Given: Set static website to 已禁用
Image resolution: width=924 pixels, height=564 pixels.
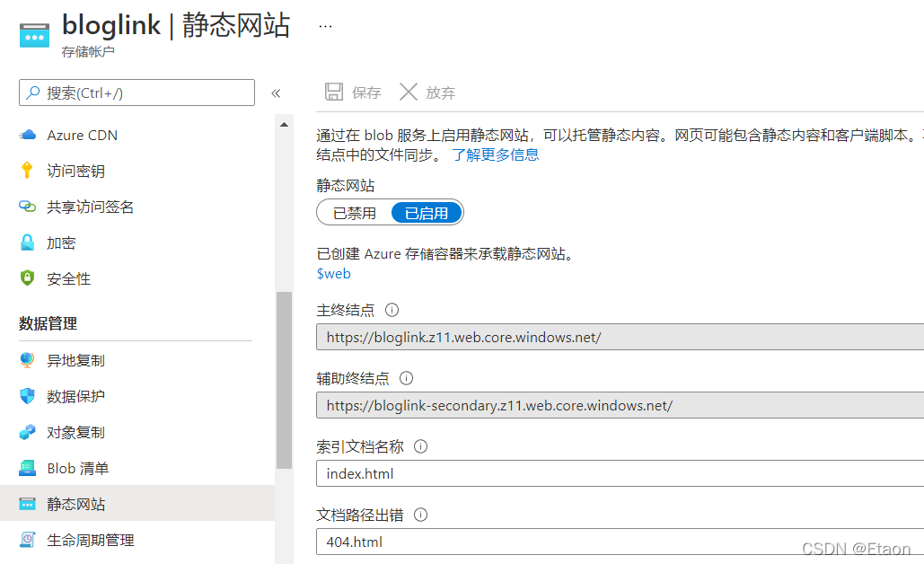Looking at the screenshot, I should pos(354,213).
